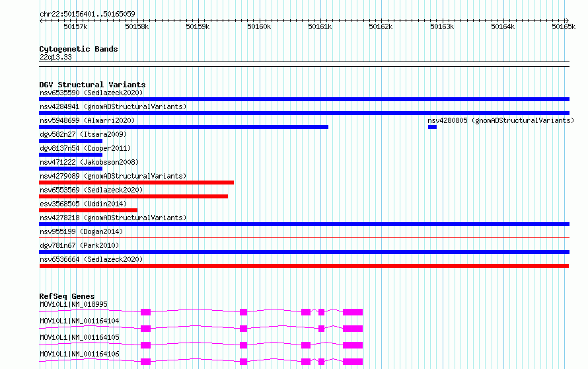588x369 pixels.
Task: Click the MOV10L1|NM_018995 transcript label
Action: pos(73,304)
